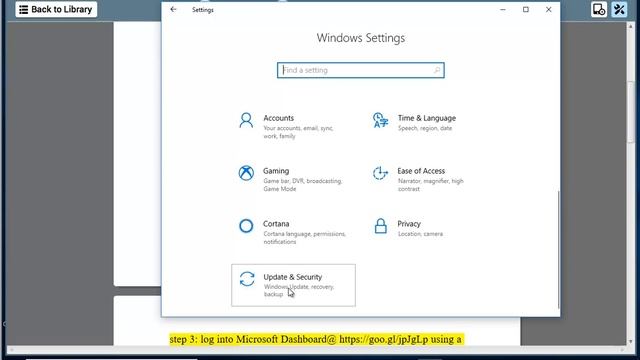Open Update & Security settings
This screenshot has height=360, width=640.
pyautogui.click(x=293, y=285)
